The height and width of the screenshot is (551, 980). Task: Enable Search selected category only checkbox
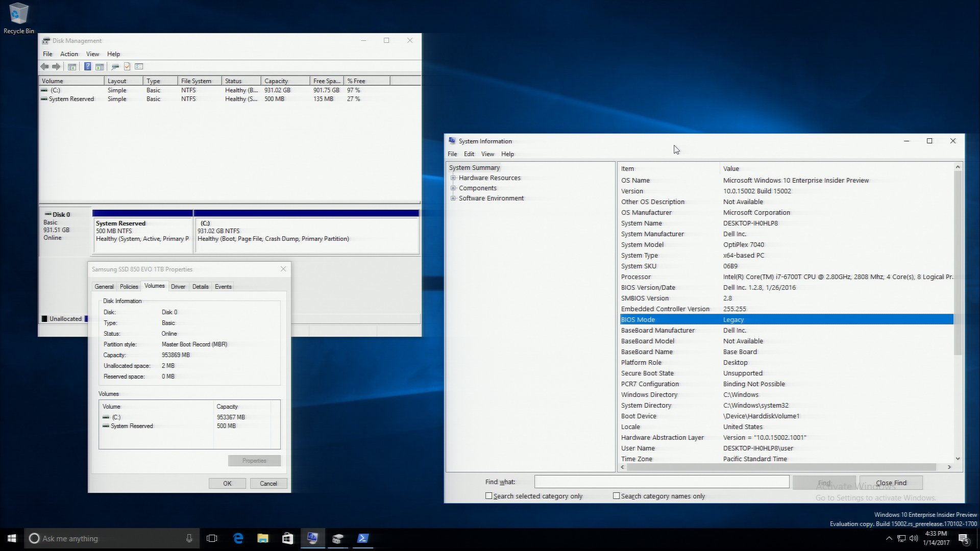489,496
